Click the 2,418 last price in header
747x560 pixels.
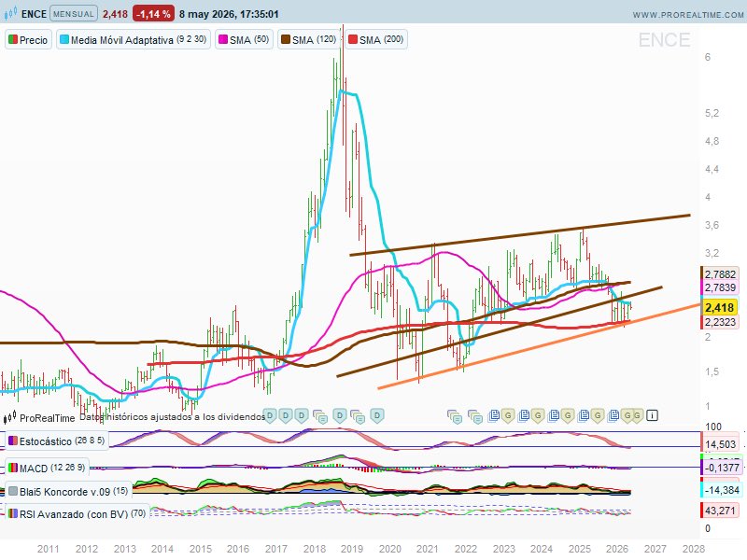pos(115,14)
